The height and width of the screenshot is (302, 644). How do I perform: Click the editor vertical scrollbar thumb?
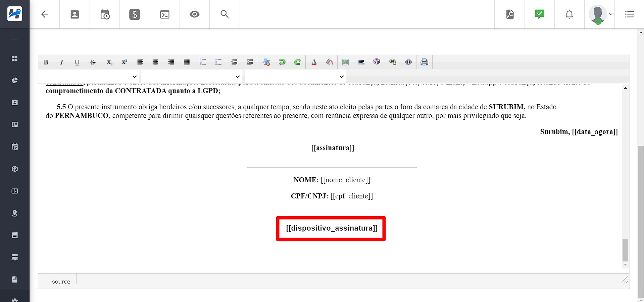coord(625,250)
